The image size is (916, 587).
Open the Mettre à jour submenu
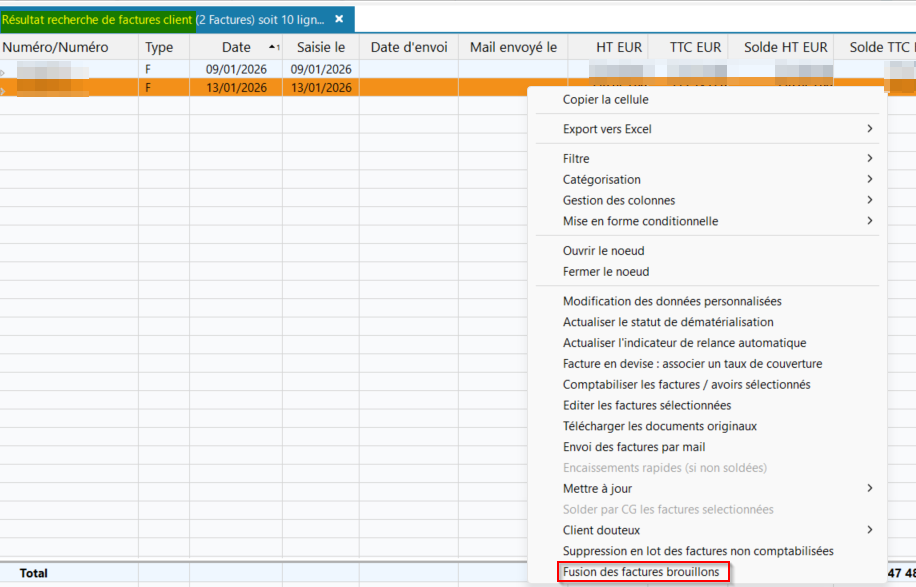pos(597,488)
